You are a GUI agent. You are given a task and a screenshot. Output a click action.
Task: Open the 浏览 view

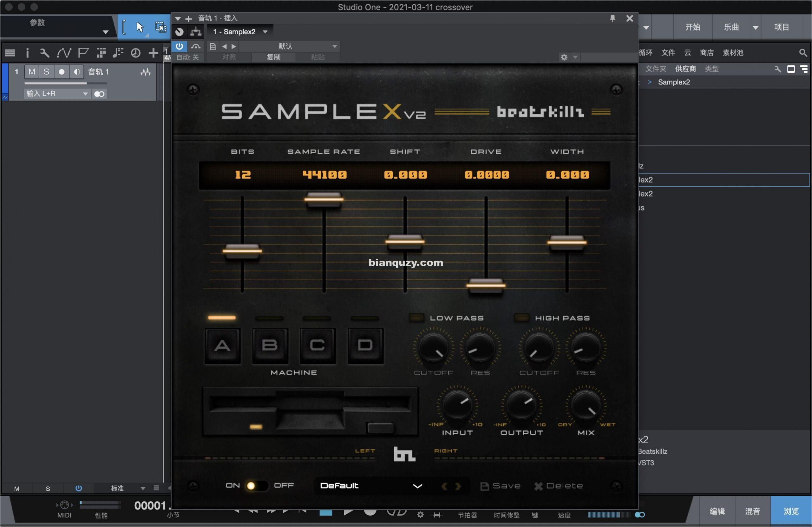pos(791,511)
